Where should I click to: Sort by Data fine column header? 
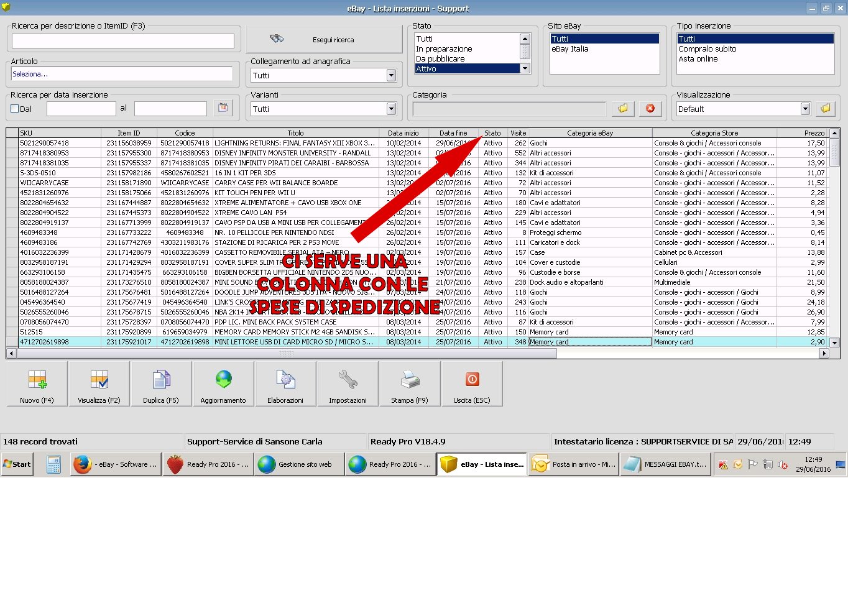click(453, 133)
